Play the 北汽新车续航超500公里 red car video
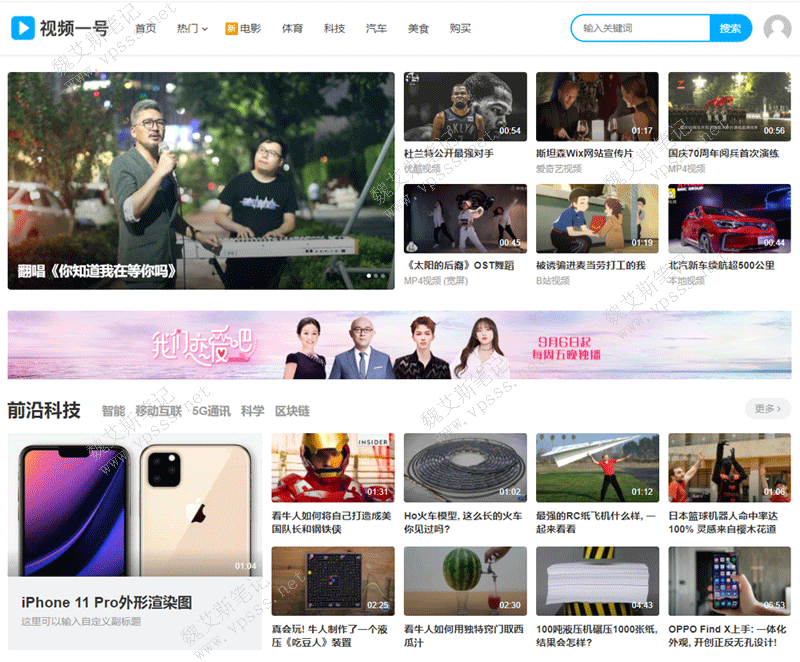The image size is (800, 662). (x=729, y=218)
